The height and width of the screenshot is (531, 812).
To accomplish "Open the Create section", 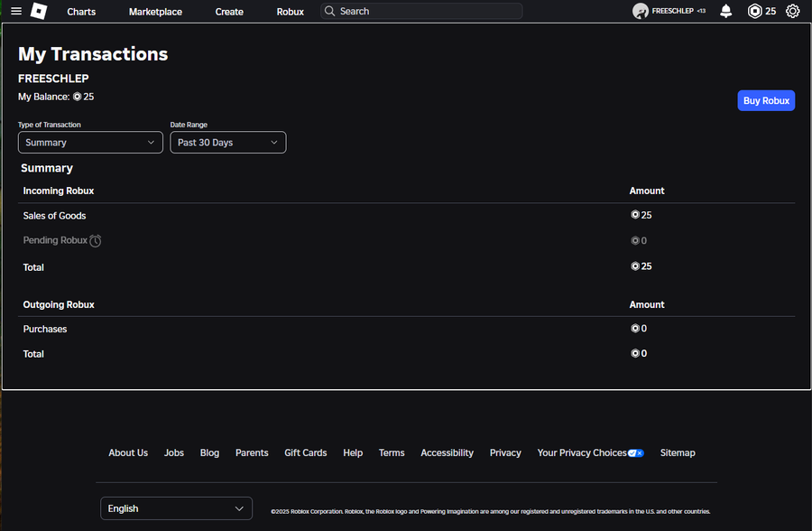I will [229, 12].
